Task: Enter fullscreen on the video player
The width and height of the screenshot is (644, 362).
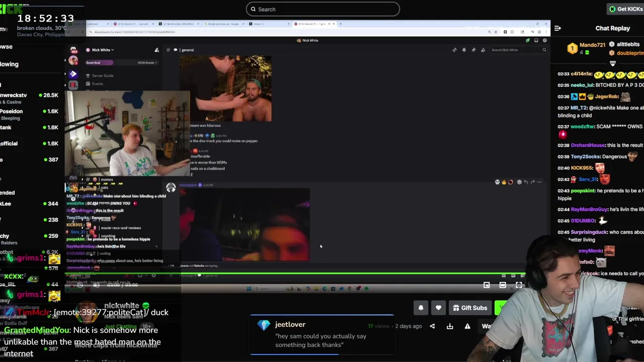Action: pyautogui.click(x=519, y=285)
